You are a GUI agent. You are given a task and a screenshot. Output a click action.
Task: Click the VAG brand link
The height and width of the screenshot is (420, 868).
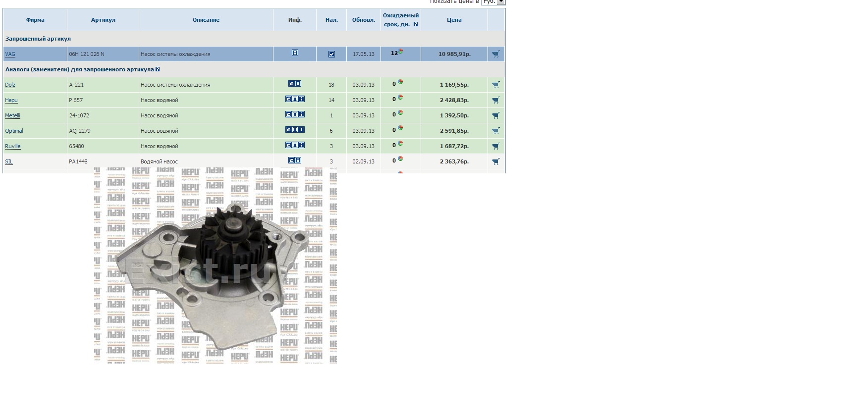(x=10, y=54)
